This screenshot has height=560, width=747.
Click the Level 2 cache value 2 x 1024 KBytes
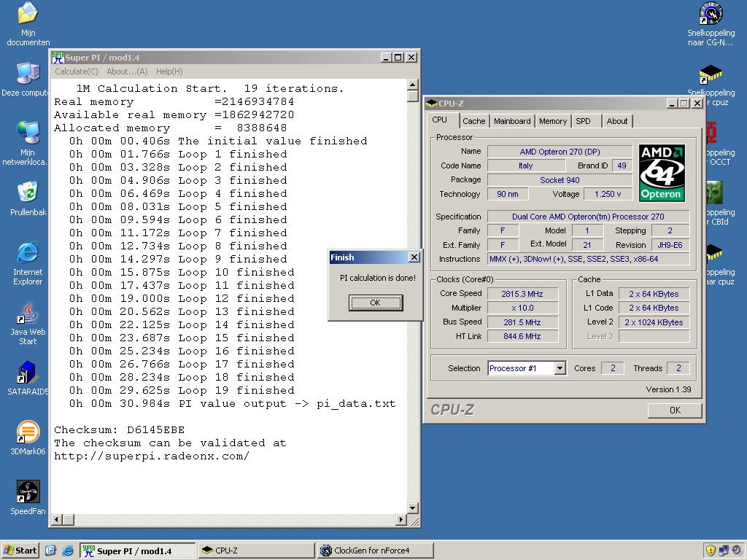coord(654,322)
